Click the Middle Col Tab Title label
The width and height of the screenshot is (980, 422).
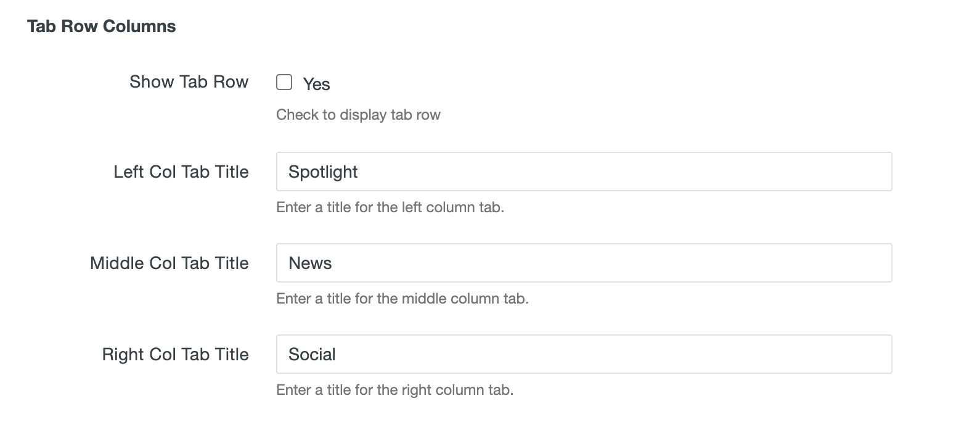point(169,262)
